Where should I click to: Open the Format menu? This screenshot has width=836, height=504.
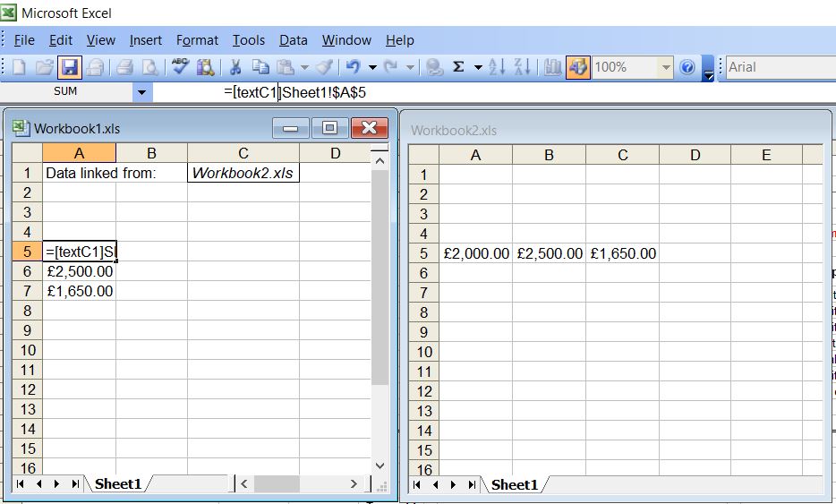(x=197, y=40)
